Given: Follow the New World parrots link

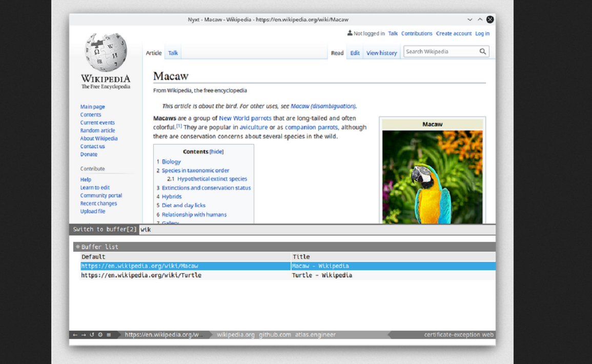Looking at the screenshot, I should (x=245, y=118).
